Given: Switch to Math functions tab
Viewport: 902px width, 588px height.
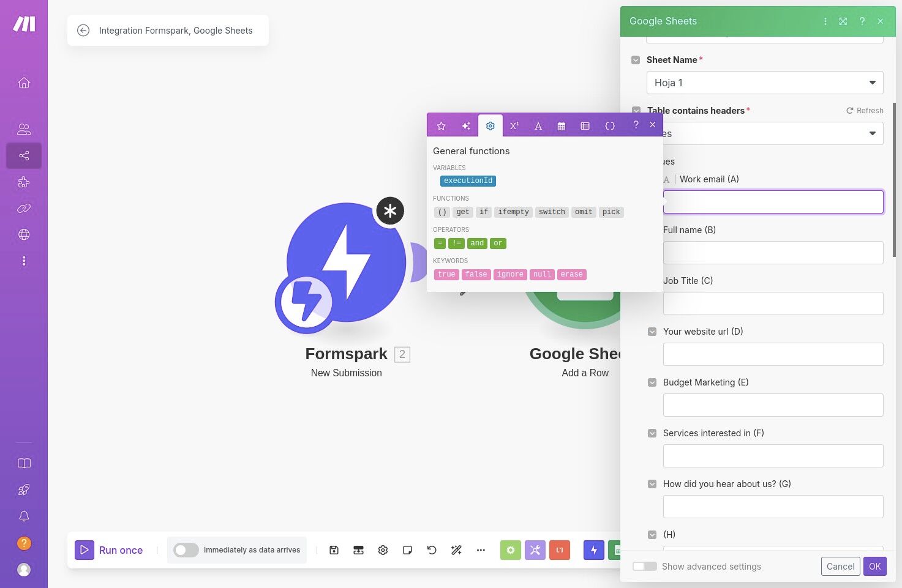Looking at the screenshot, I should pos(514,126).
